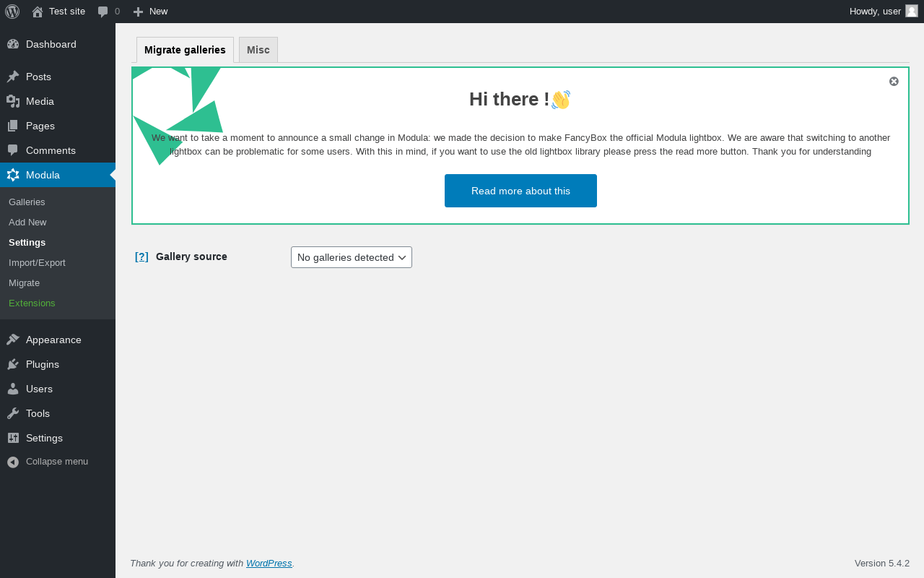Open the Comments sidebar menu label
This screenshot has width=924, height=578.
point(51,150)
